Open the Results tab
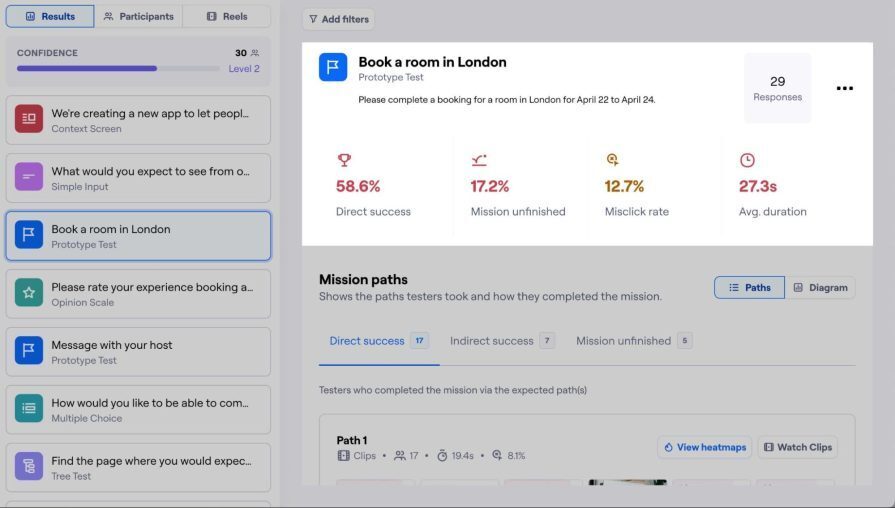The image size is (895, 508). [50, 16]
